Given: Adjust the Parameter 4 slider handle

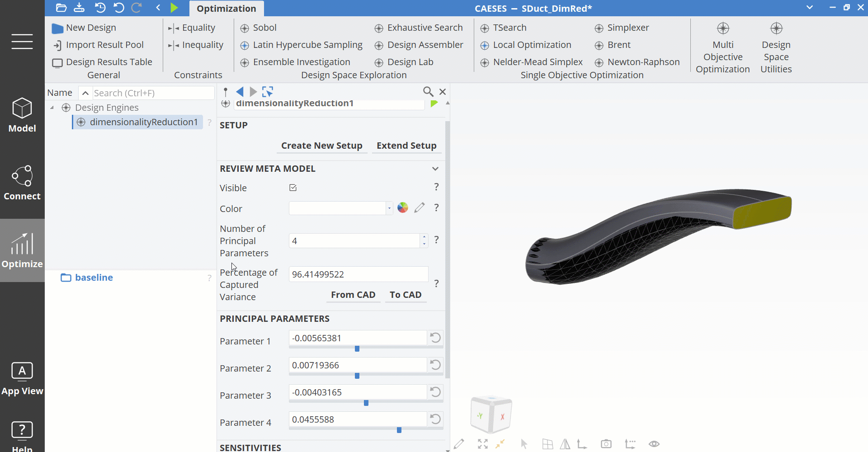Looking at the screenshot, I should click(x=399, y=430).
